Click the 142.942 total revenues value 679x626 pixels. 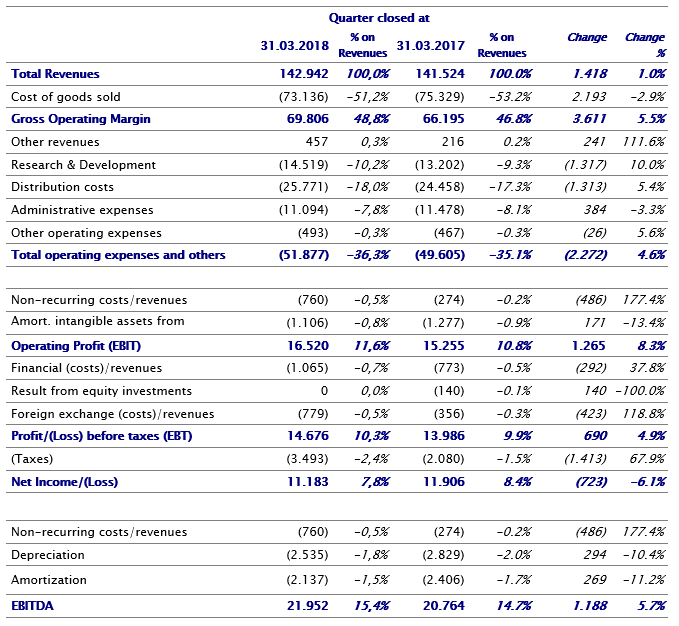[x=302, y=74]
